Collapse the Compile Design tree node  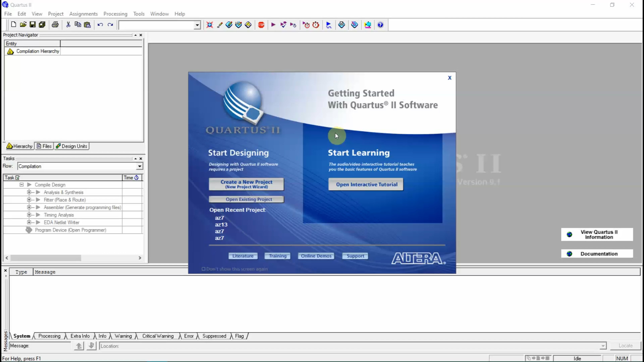[21, 185]
